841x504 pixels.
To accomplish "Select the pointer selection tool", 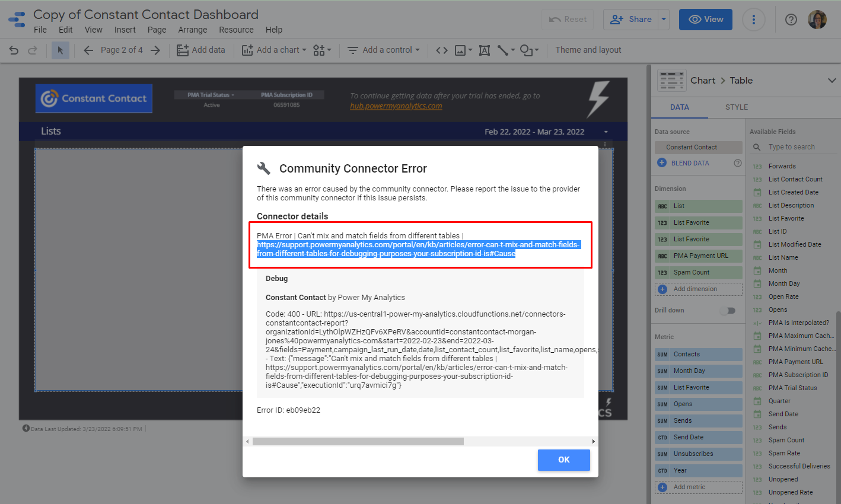I will pyautogui.click(x=60, y=50).
